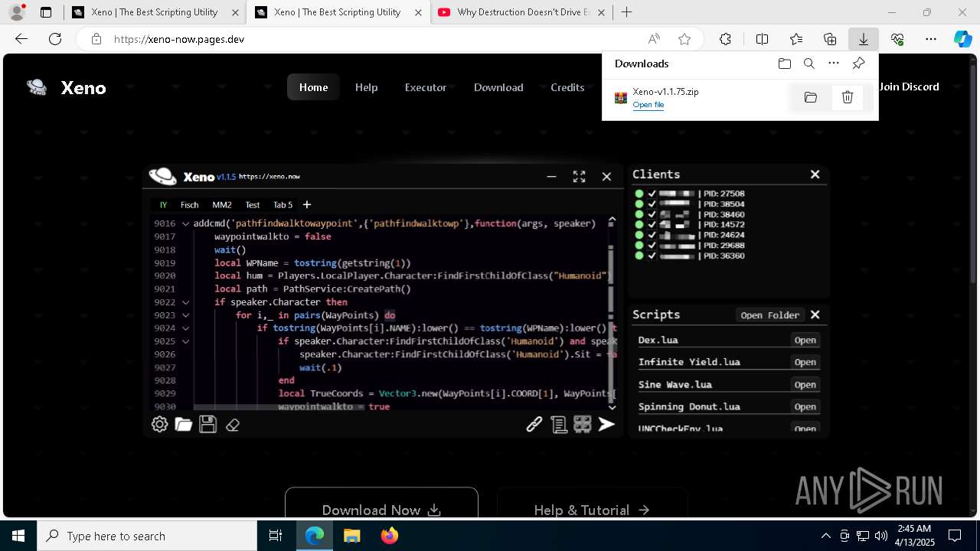
Task: Click execute arrow icon in Xeno editor
Action: [x=606, y=424]
